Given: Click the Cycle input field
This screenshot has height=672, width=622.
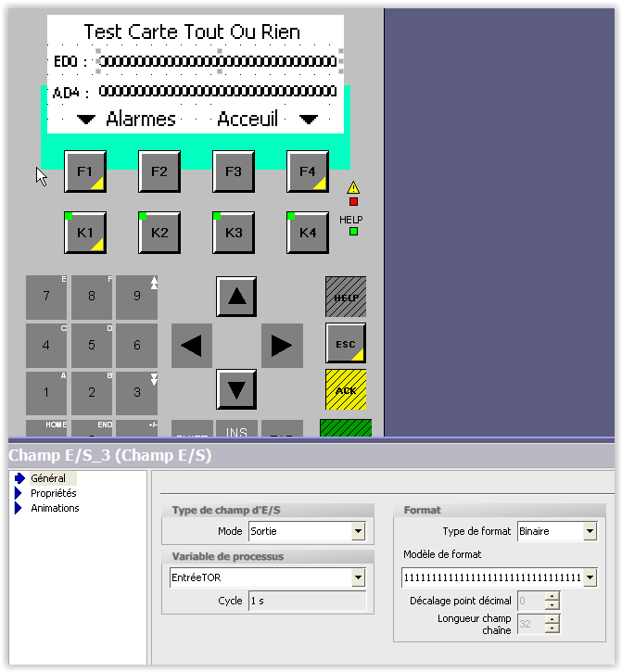Looking at the screenshot, I should pyautogui.click(x=306, y=601).
